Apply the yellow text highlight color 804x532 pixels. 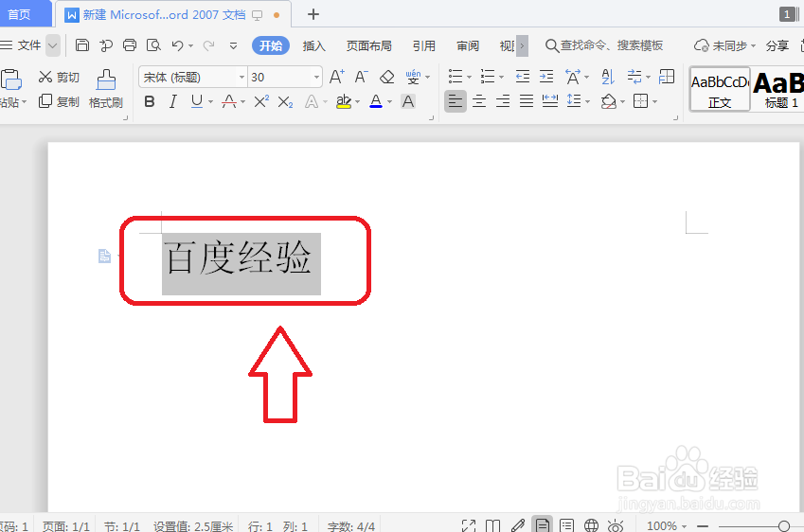pyautogui.click(x=344, y=101)
